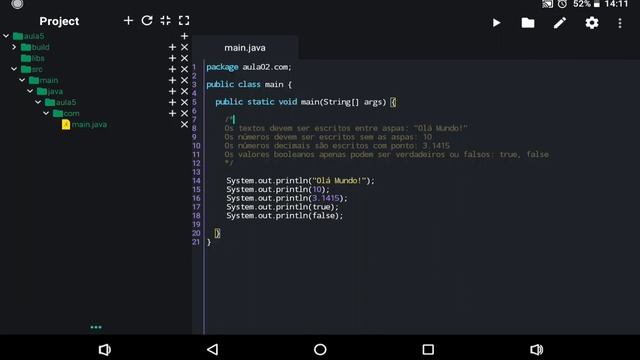Image resolution: width=640 pixels, height=360 pixels.
Task: Click the main method signature line
Action: click(x=305, y=102)
